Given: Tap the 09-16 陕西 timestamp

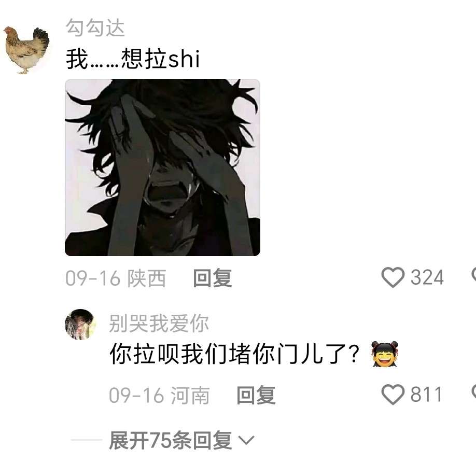Looking at the screenshot, I should (116, 278).
